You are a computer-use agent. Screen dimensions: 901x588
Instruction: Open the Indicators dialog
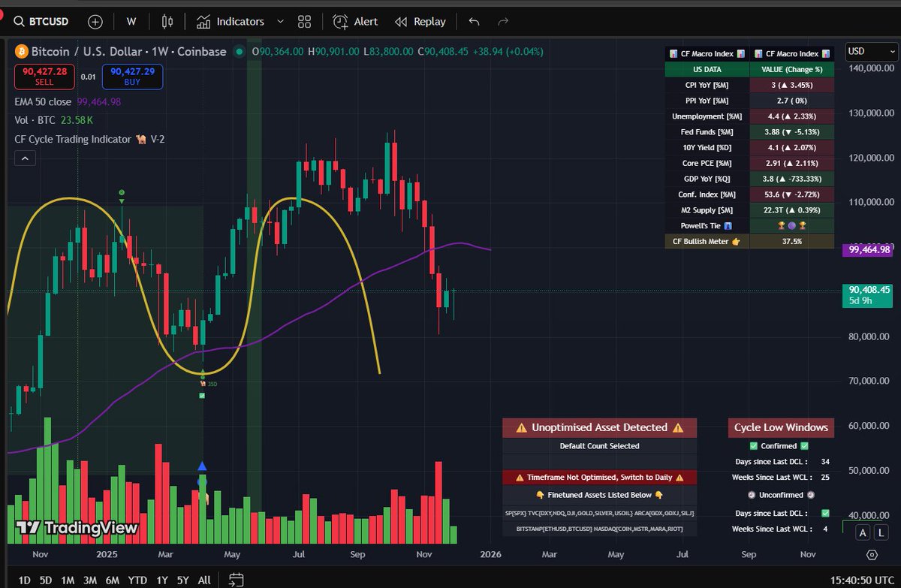[x=231, y=22]
